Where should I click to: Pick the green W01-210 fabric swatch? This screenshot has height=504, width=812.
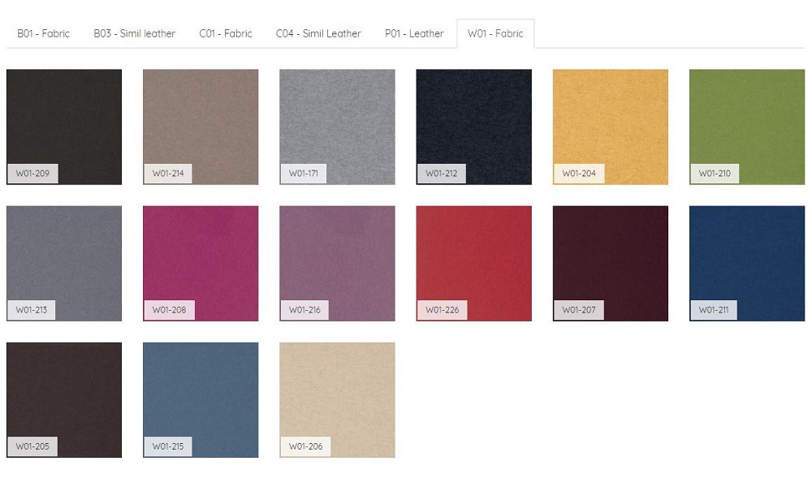(x=746, y=127)
